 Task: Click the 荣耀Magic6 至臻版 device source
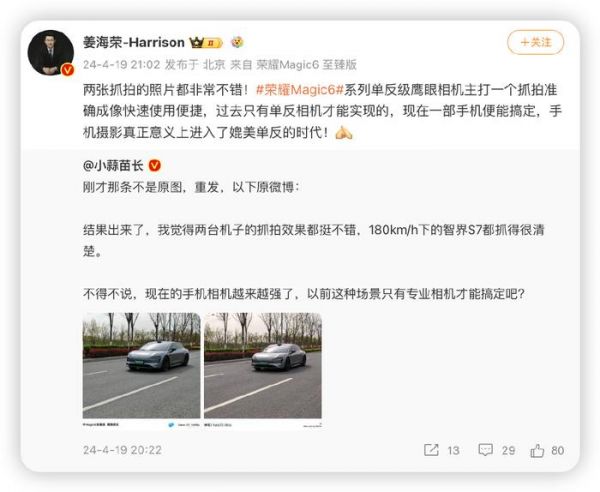[x=307, y=65]
